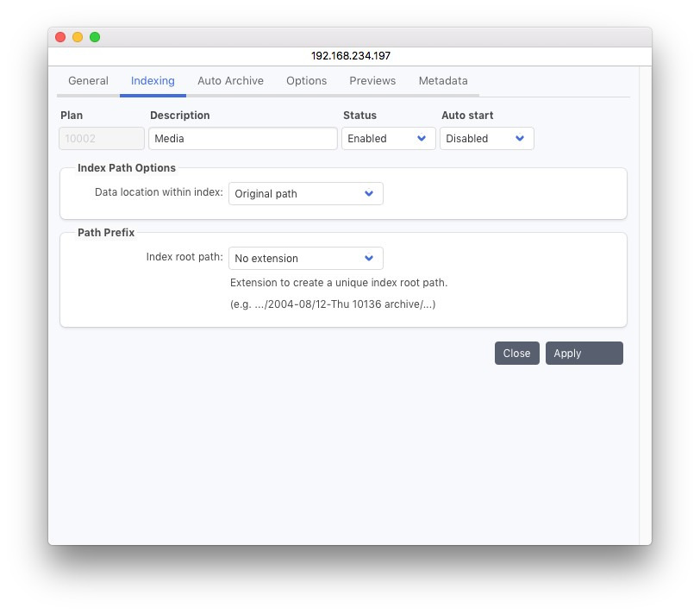This screenshot has width=700, height=614.
Task: Open the Data location within index dropdown
Action: point(305,194)
